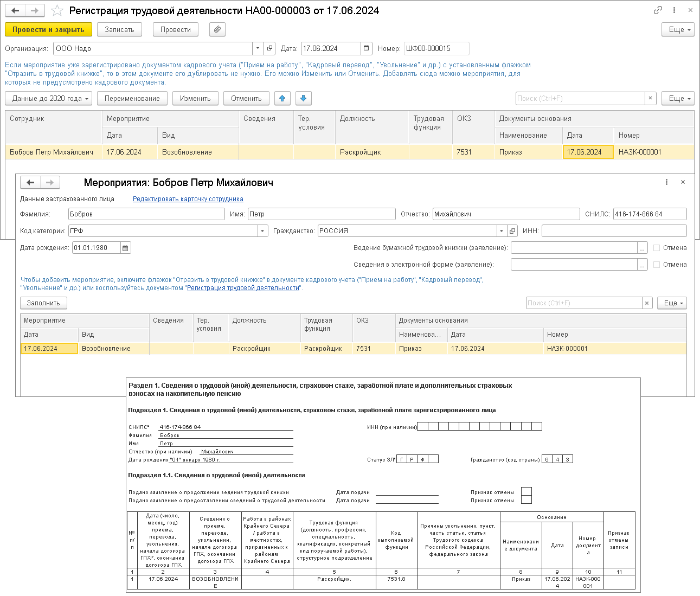The height and width of the screenshot is (596, 700).
Task: Select 17.06.2024 date cell in Мероприятия table
Action: [49, 349]
